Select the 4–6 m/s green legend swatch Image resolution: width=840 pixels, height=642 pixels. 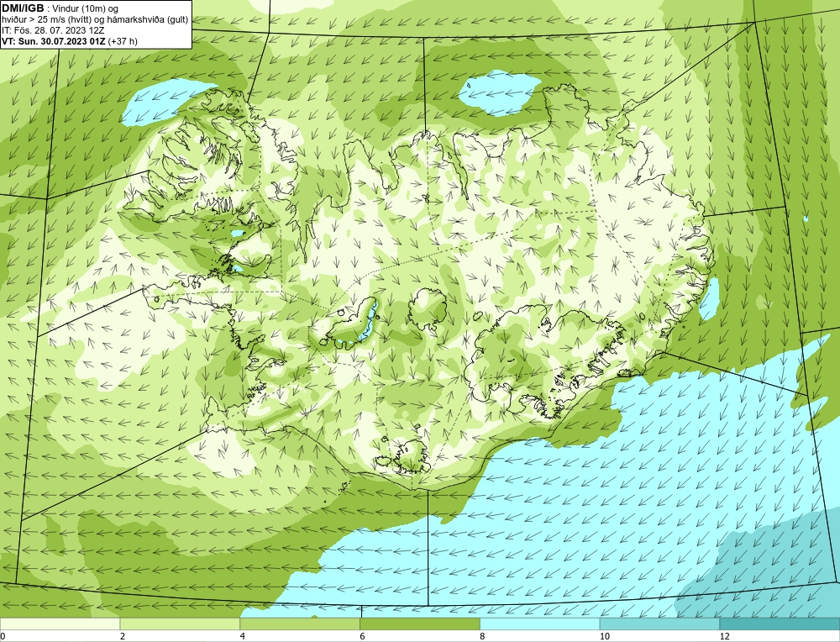[300, 624]
